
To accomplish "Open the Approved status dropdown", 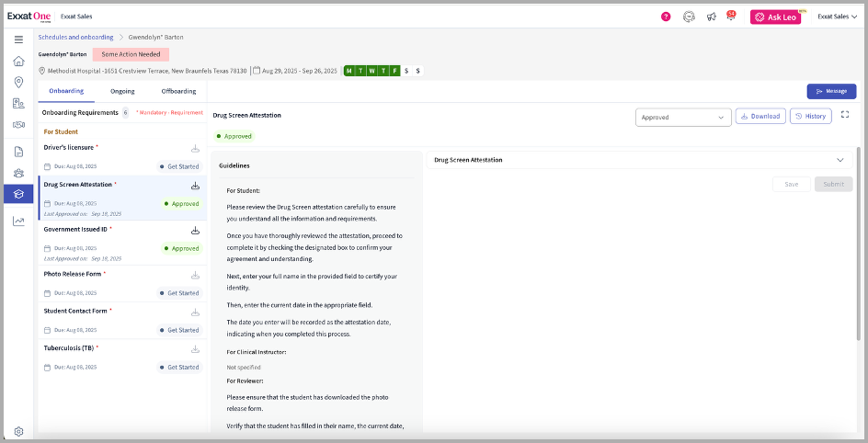I will click(682, 117).
